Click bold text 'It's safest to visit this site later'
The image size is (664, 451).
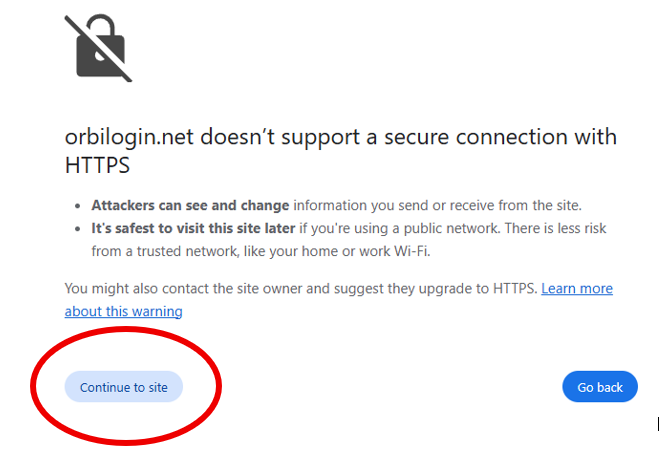(193, 228)
